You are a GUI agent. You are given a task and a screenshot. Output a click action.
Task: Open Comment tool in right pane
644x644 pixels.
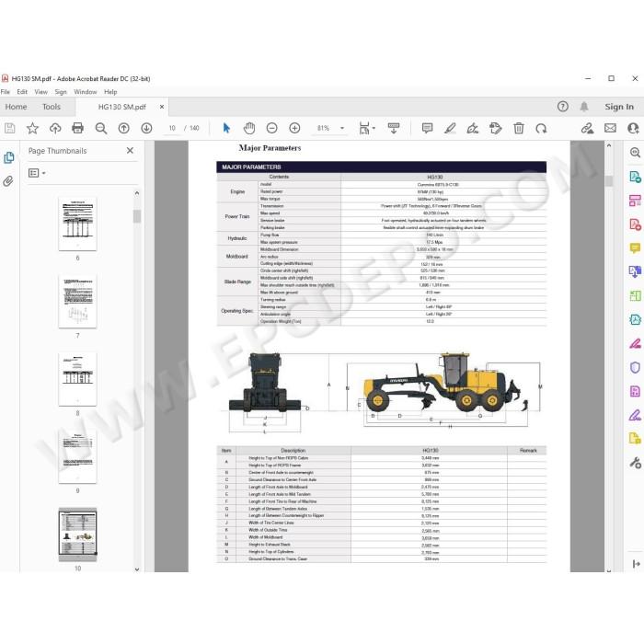pyautogui.click(x=635, y=248)
